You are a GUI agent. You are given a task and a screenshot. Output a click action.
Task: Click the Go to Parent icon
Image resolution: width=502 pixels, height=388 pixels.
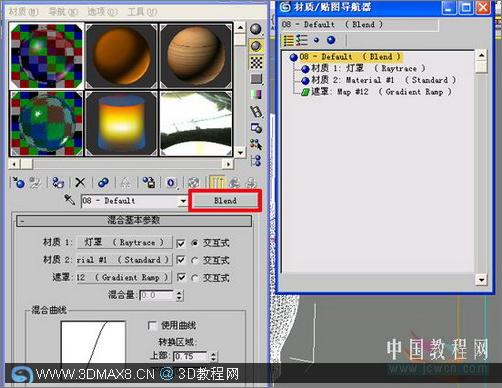pos(234,183)
